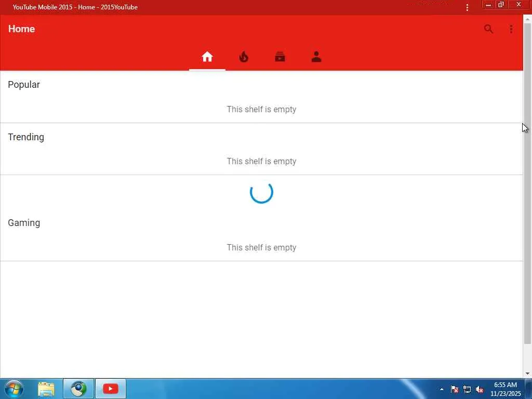Click the Action Center flag icon

pos(454,389)
